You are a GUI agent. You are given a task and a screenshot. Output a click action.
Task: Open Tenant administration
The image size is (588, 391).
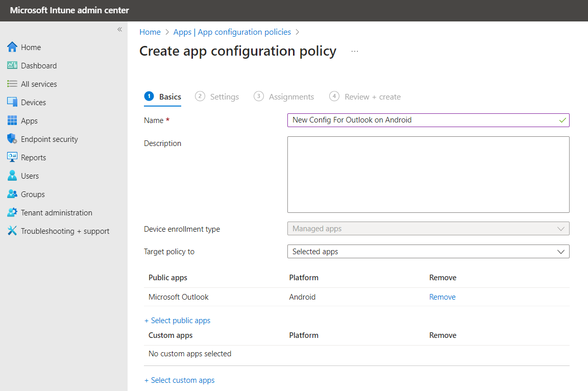[56, 212]
